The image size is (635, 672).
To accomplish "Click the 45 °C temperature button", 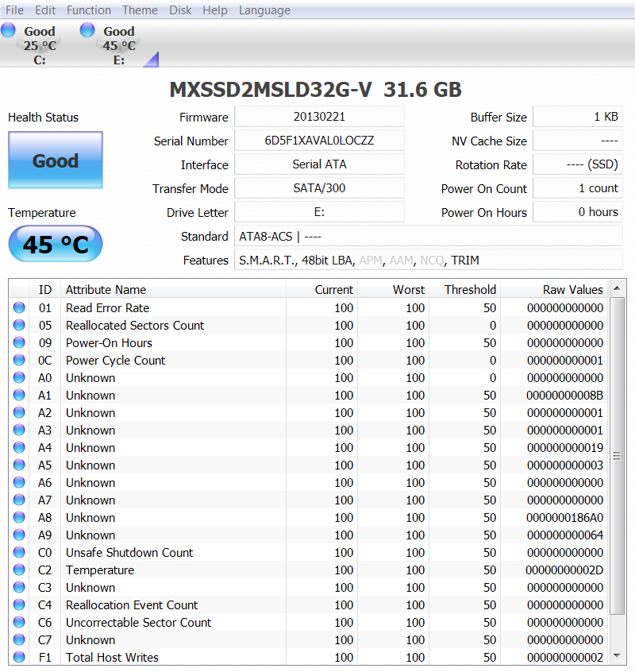I will [x=56, y=245].
